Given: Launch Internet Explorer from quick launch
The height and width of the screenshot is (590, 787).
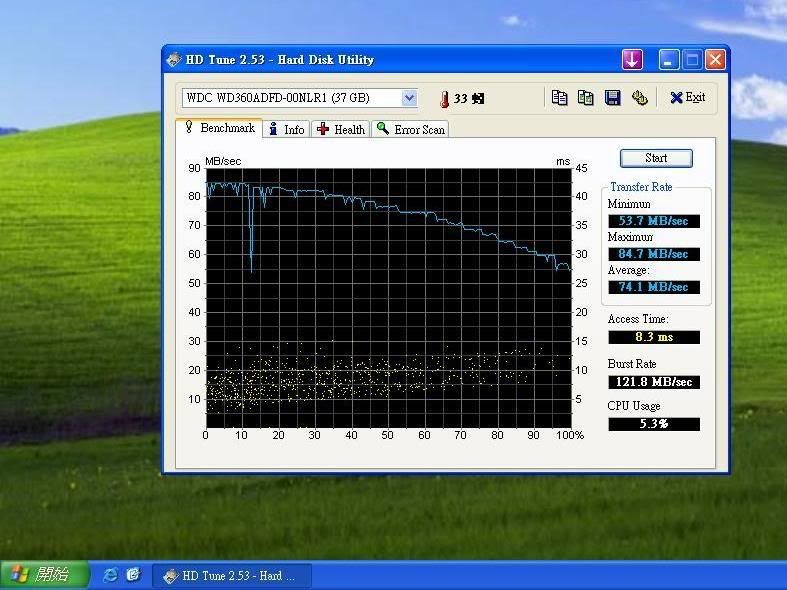Looking at the screenshot, I should click(110, 574).
